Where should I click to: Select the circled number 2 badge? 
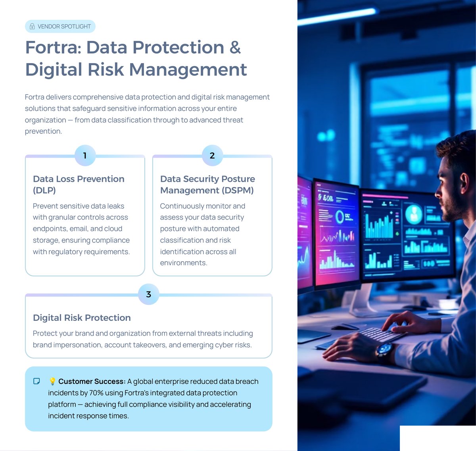[x=212, y=156]
